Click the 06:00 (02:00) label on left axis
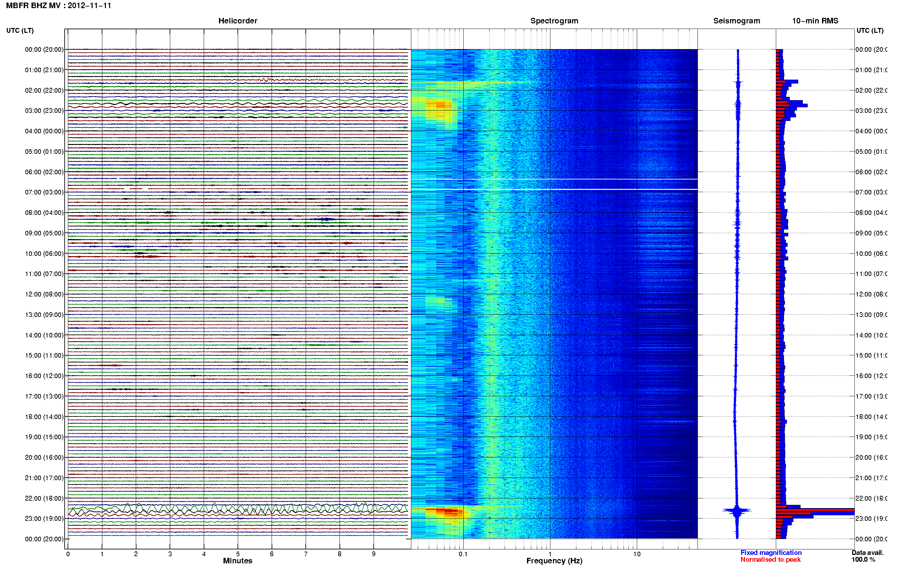This screenshot has width=924, height=578. pyautogui.click(x=44, y=172)
